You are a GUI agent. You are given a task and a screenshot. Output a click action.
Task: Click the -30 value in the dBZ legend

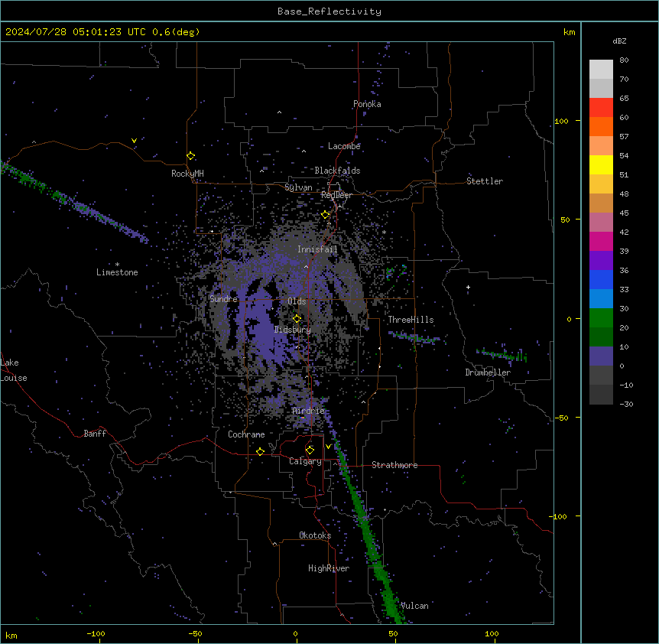pyautogui.click(x=626, y=405)
